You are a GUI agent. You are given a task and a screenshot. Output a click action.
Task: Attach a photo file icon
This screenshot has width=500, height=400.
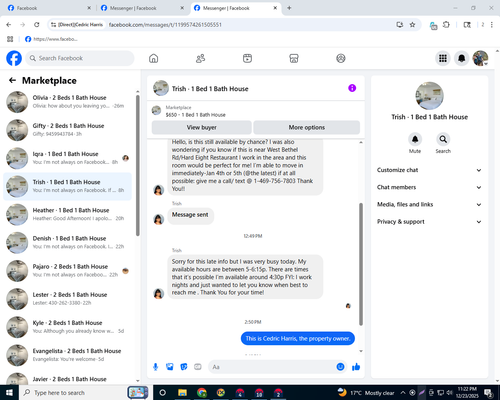(x=170, y=367)
